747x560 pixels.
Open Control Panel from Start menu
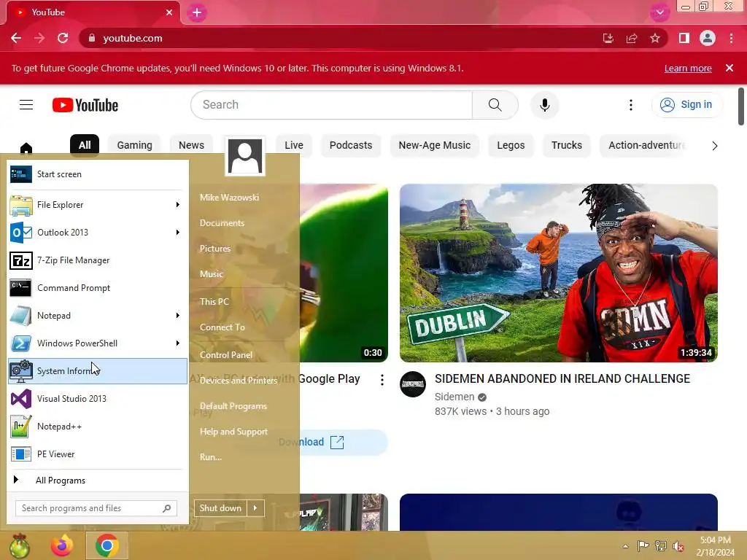pos(226,355)
